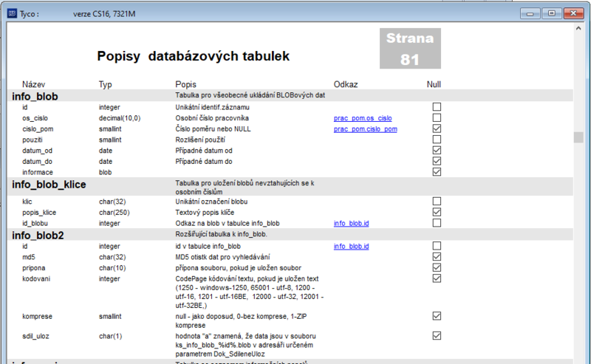This screenshot has width=591, height=364.
Task: Toggle Null checkbox for cislo_pom row
Action: (x=437, y=129)
